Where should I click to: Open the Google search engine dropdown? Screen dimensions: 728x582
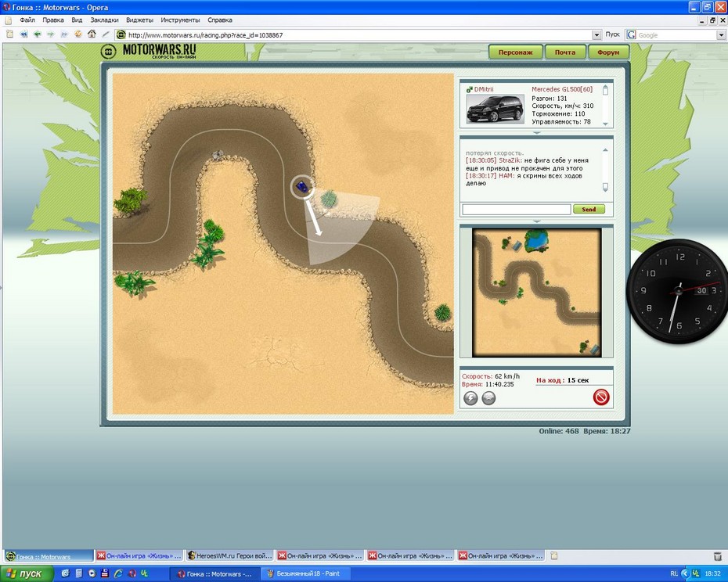click(x=721, y=34)
